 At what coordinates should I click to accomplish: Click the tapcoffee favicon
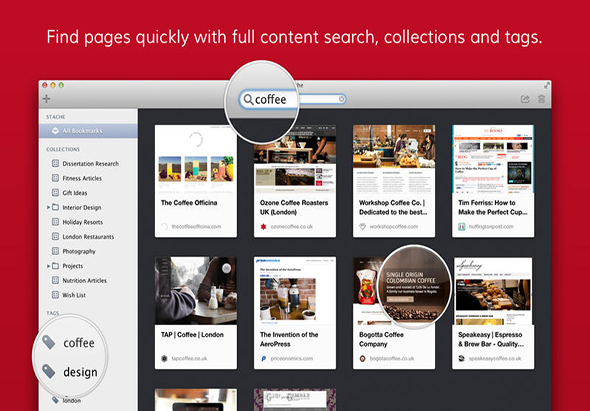pyautogui.click(x=164, y=358)
